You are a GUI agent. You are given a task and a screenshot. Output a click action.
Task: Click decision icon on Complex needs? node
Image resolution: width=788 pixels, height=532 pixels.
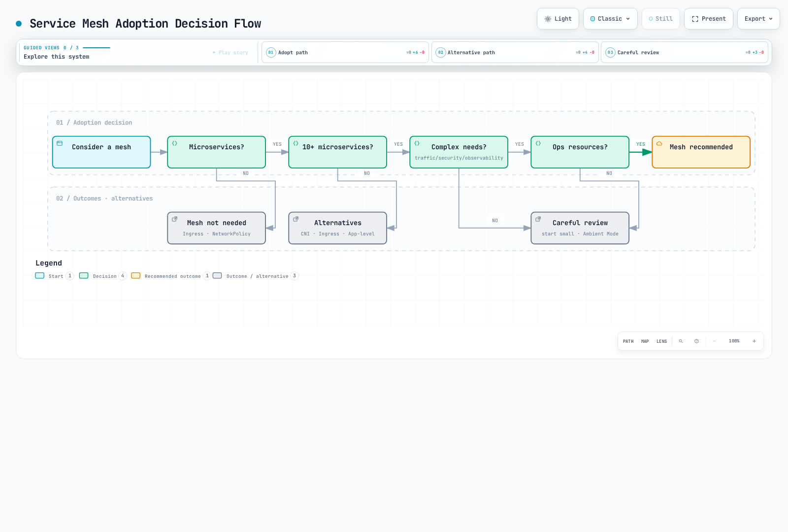417,143
